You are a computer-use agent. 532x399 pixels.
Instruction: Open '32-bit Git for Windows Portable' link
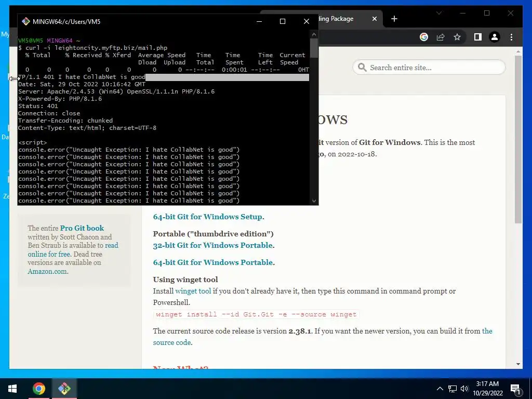pyautogui.click(x=212, y=245)
